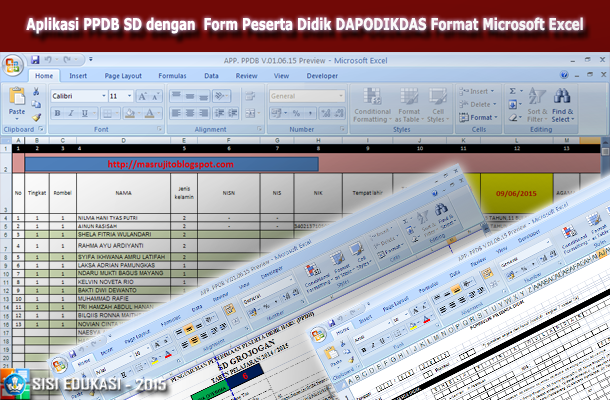The image size is (610, 400).
Task: Switch to the Review tab in the upright window
Action: [x=246, y=76]
